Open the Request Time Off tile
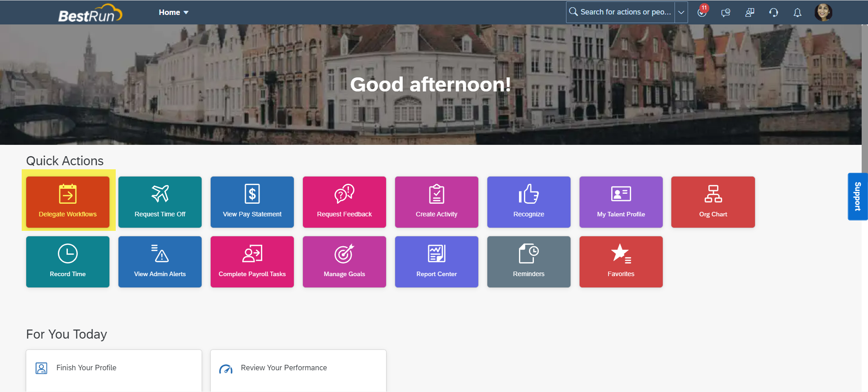 [x=160, y=202]
